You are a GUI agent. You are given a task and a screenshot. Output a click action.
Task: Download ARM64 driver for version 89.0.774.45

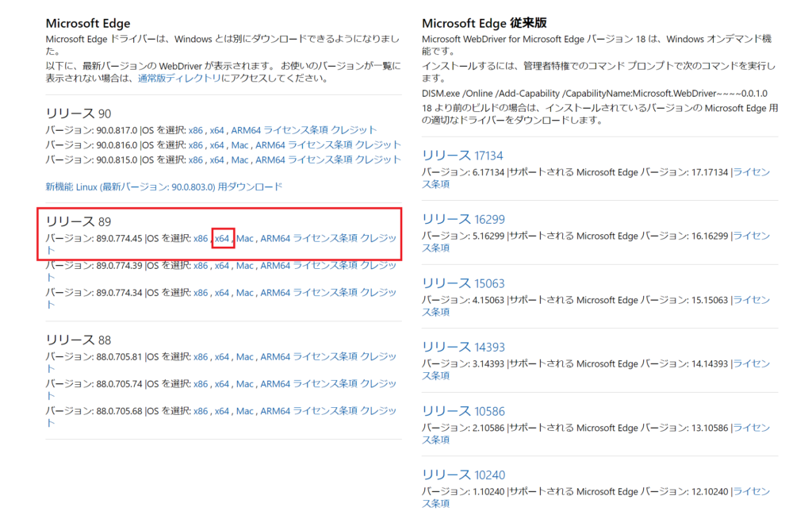[x=275, y=238]
